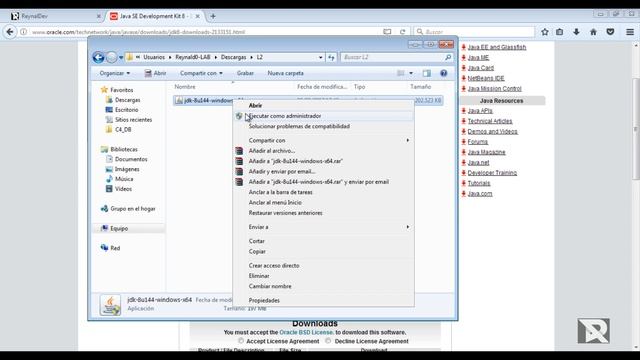Go to Firefox home icon
The height and width of the screenshot is (360, 640).
point(593,31)
